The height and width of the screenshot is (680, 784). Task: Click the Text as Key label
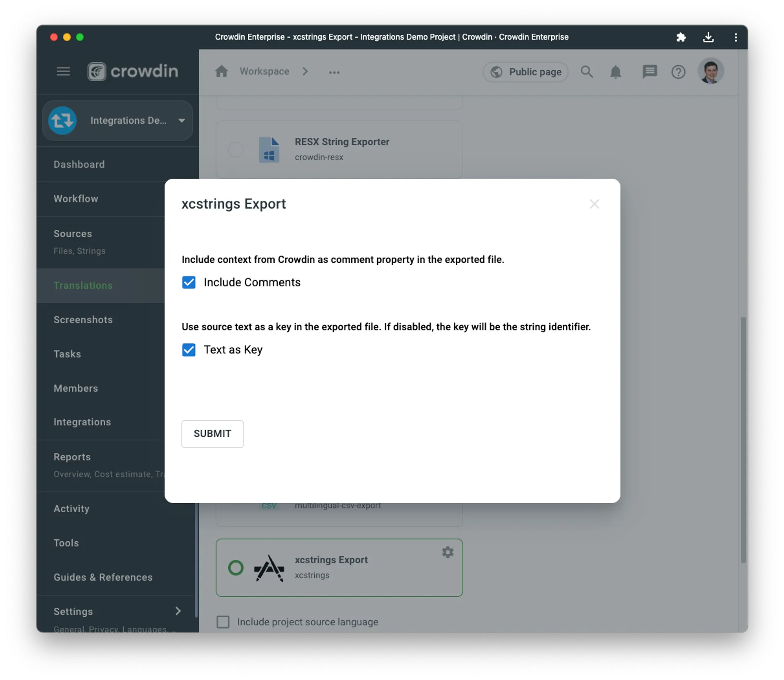pyautogui.click(x=233, y=350)
